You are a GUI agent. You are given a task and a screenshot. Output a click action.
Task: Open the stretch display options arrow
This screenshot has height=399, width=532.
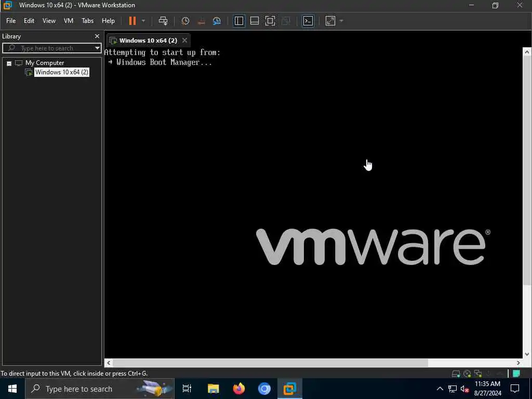coord(341,21)
